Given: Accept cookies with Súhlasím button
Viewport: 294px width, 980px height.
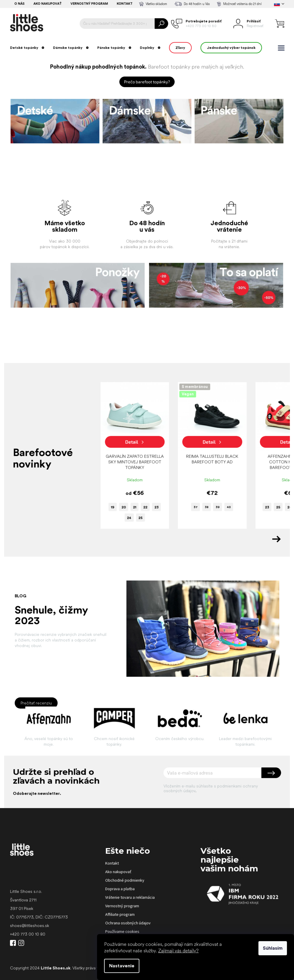Looking at the screenshot, I should (272, 948).
